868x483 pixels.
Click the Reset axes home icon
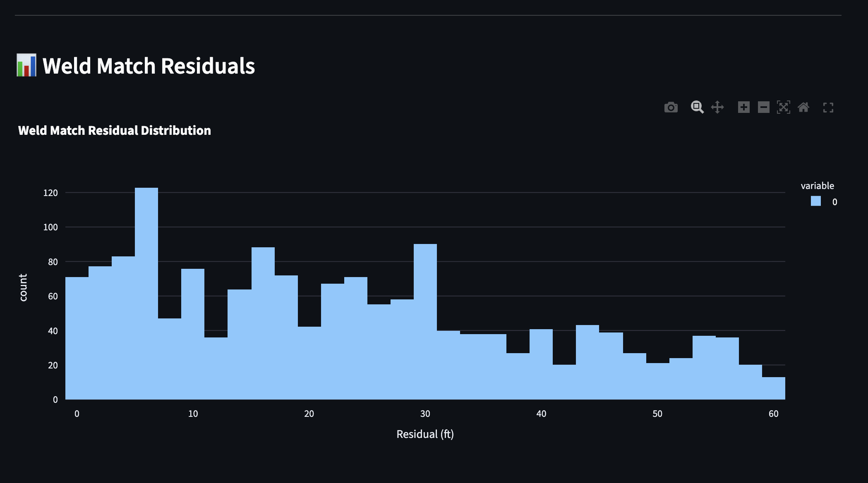(x=803, y=108)
